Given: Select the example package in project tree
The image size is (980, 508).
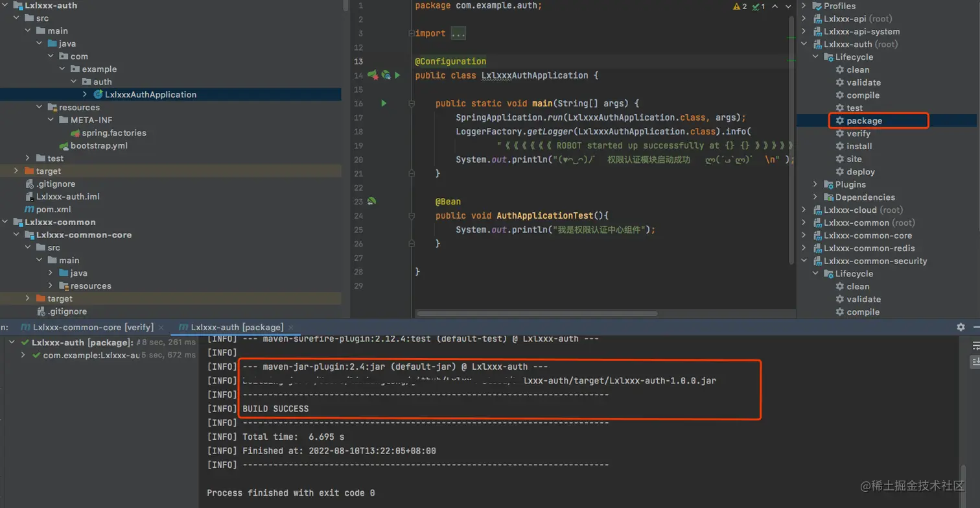Looking at the screenshot, I should [99, 69].
